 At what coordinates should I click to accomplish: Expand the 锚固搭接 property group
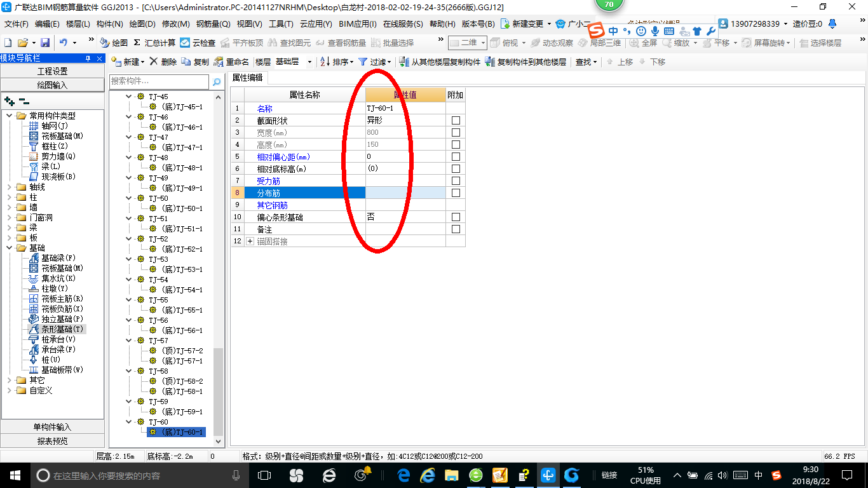pyautogui.click(x=250, y=241)
